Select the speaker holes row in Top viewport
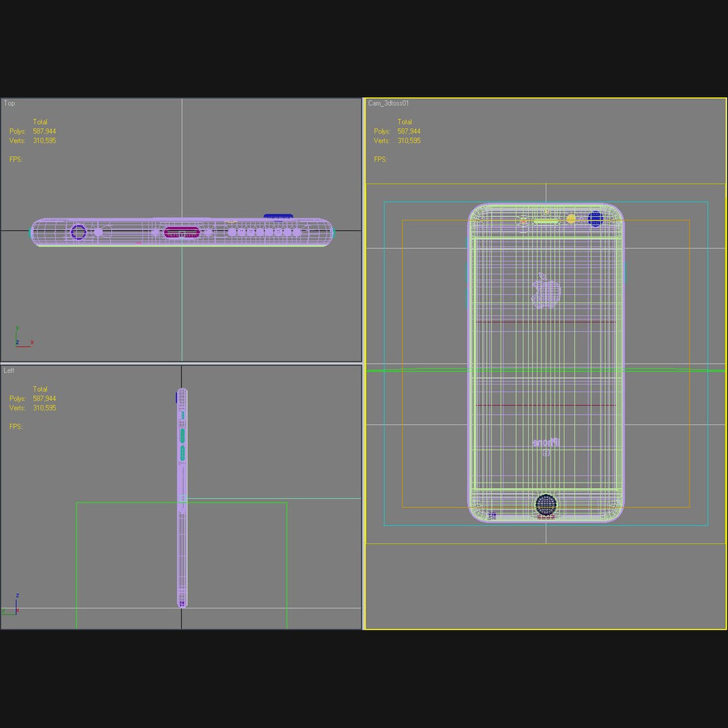 (x=264, y=232)
